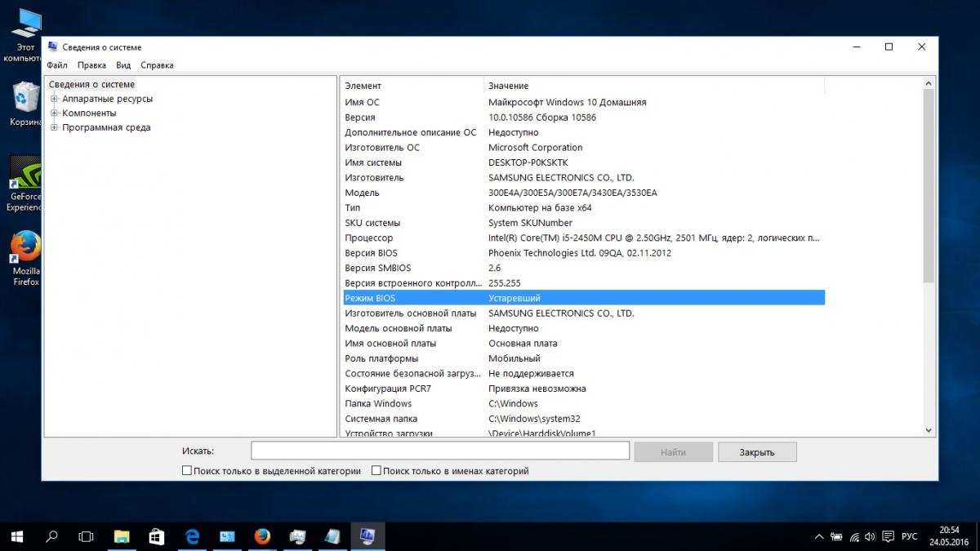Screen dimensions: 980x551
Task: Click the vertical scrollbar down arrow
Action: coord(929,430)
